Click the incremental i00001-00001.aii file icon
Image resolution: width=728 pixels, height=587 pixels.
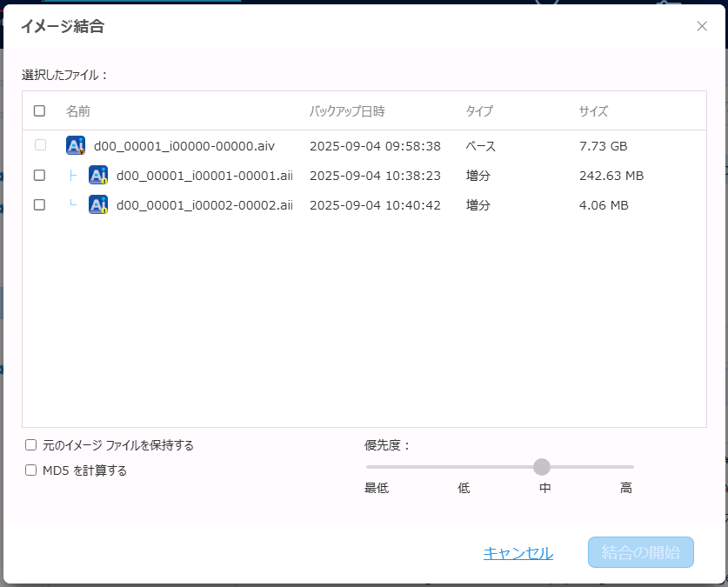tap(98, 176)
